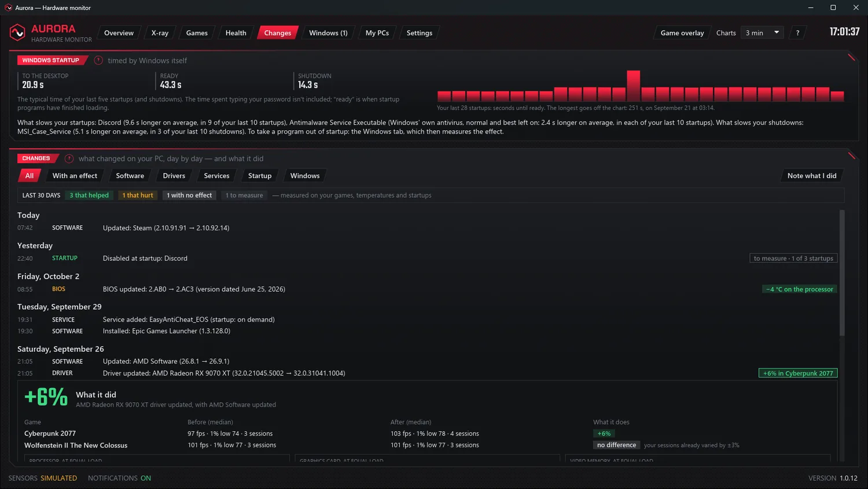Click the Saturday, September 26 date heading
Image resolution: width=868 pixels, height=489 pixels.
tap(61, 349)
